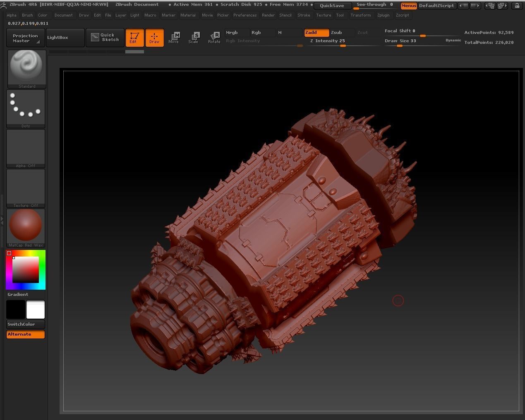Open the Dots stroke selector
Screen dimensions: 525x420
[x=26, y=107]
